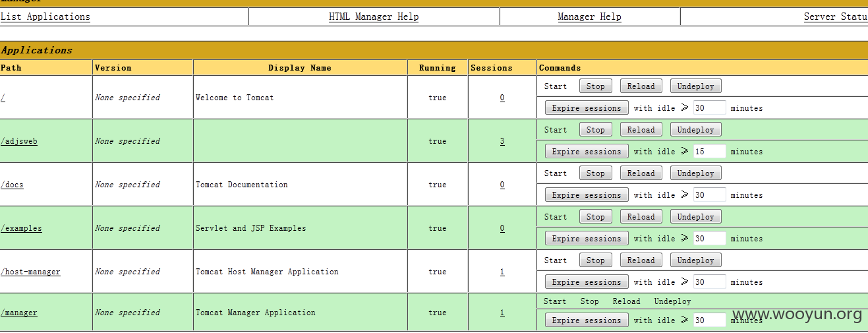Image resolution: width=868 pixels, height=333 pixels.
Task: Open the /examples path link
Action: (21, 228)
